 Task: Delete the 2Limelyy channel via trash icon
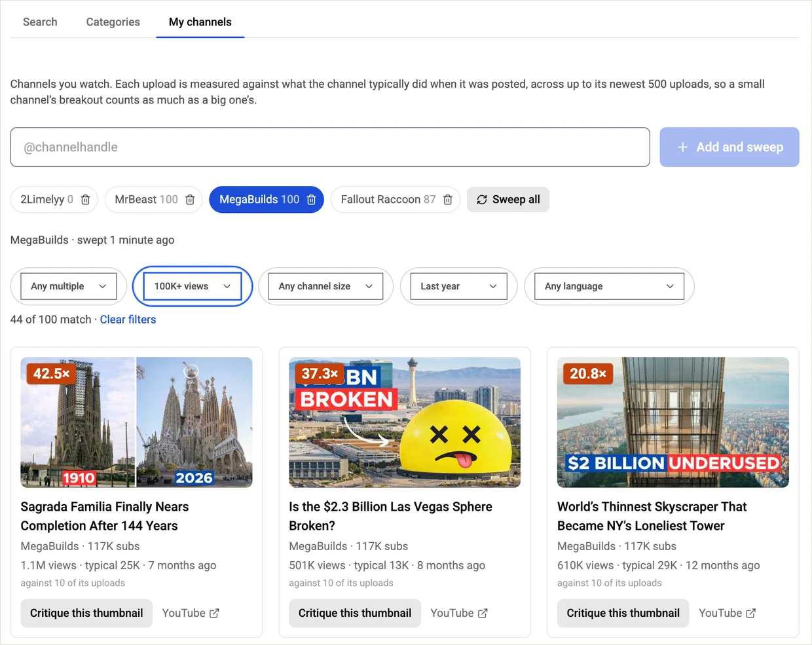(x=85, y=200)
